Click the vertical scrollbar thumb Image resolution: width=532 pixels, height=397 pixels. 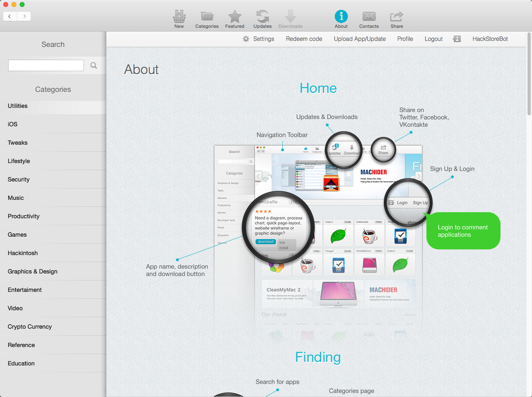point(529,74)
